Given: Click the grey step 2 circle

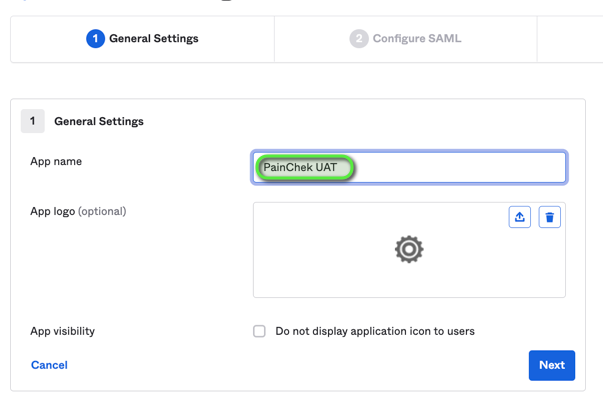Looking at the screenshot, I should pyautogui.click(x=359, y=38).
